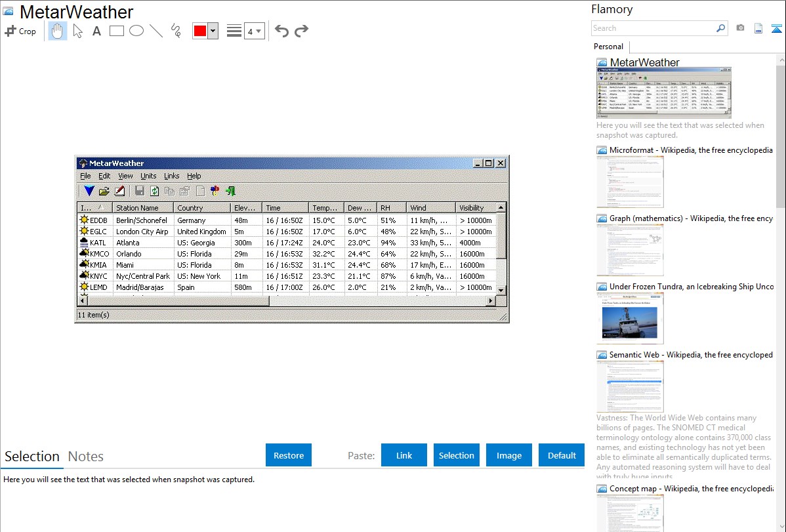The image size is (786, 532).
Task: Open Units menu in MetarWeather window
Action: click(x=148, y=176)
